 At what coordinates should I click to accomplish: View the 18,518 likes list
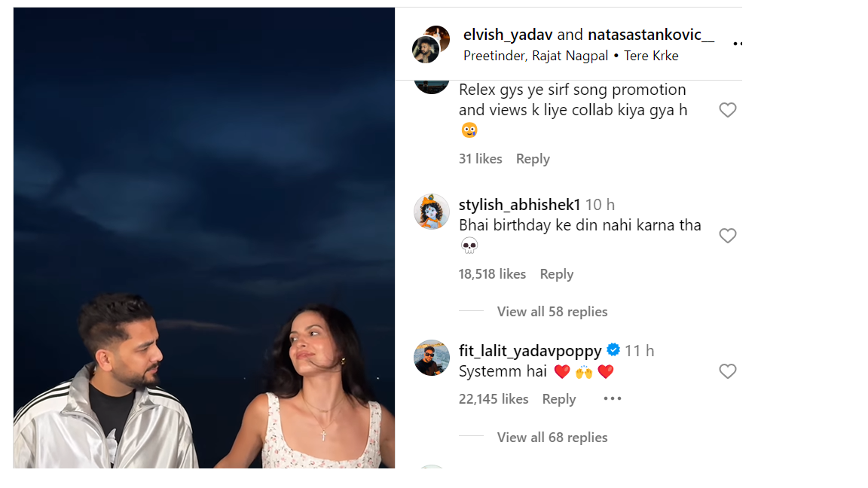492,274
